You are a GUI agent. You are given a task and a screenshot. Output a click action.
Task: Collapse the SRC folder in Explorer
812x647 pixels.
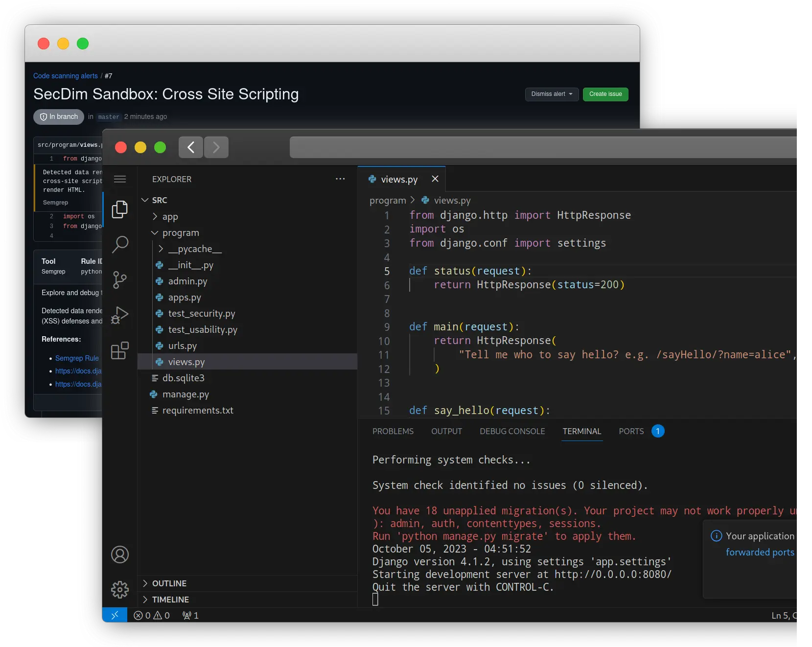coord(145,200)
